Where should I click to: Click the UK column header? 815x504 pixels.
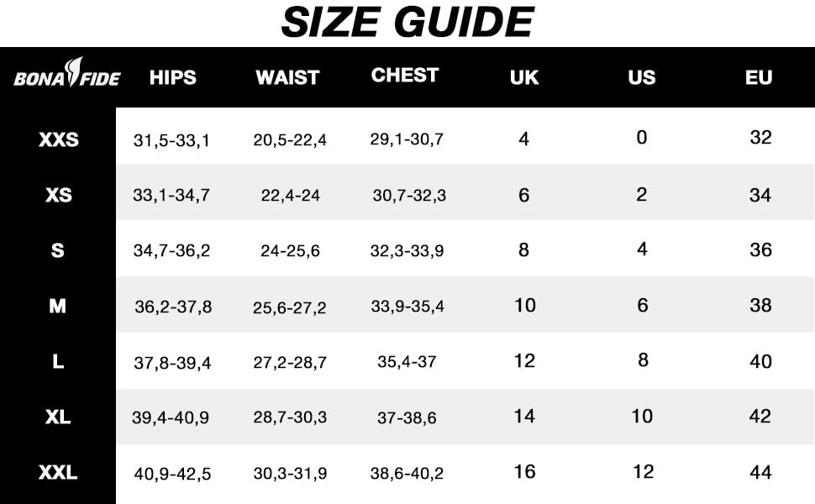524,78
